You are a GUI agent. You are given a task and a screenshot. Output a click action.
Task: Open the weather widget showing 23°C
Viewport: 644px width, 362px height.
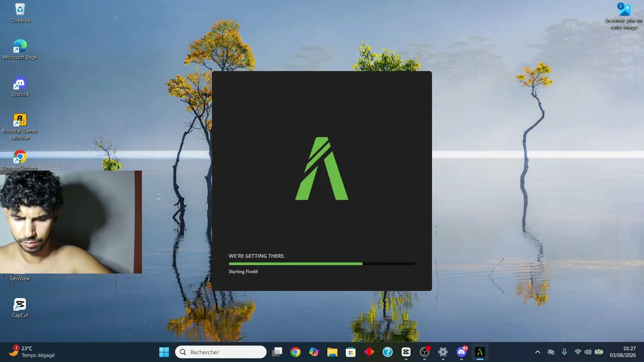[32, 351]
